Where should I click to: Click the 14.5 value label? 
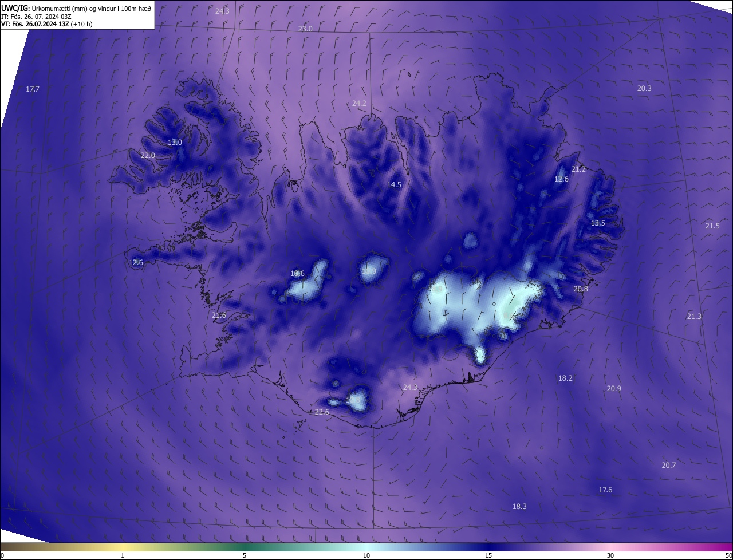coord(394,185)
